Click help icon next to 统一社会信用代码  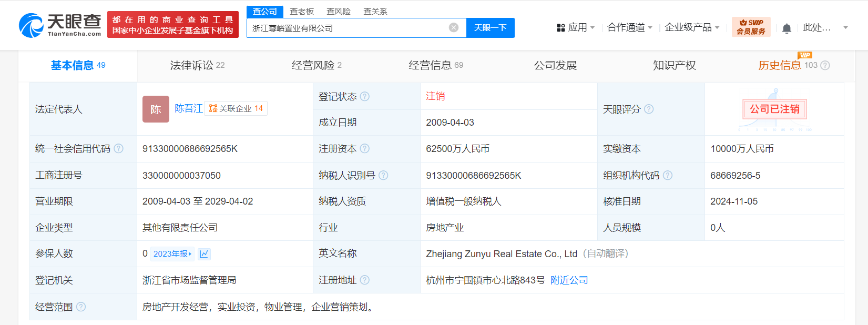118,148
